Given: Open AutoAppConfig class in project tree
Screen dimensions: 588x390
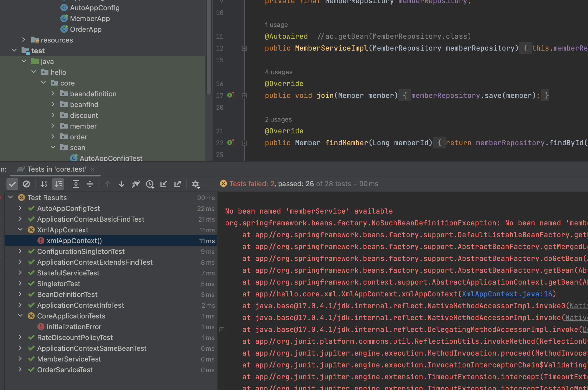Looking at the screenshot, I should tap(95, 8).
